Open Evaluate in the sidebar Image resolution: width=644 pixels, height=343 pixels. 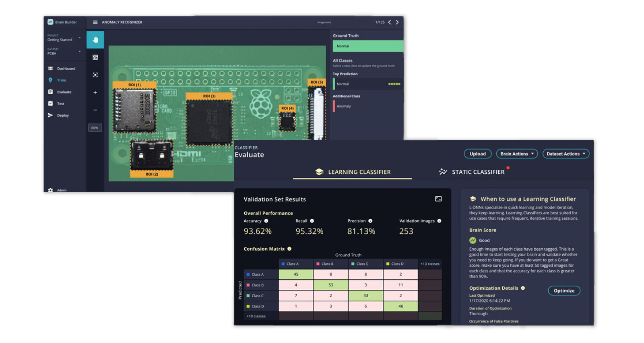click(x=60, y=92)
